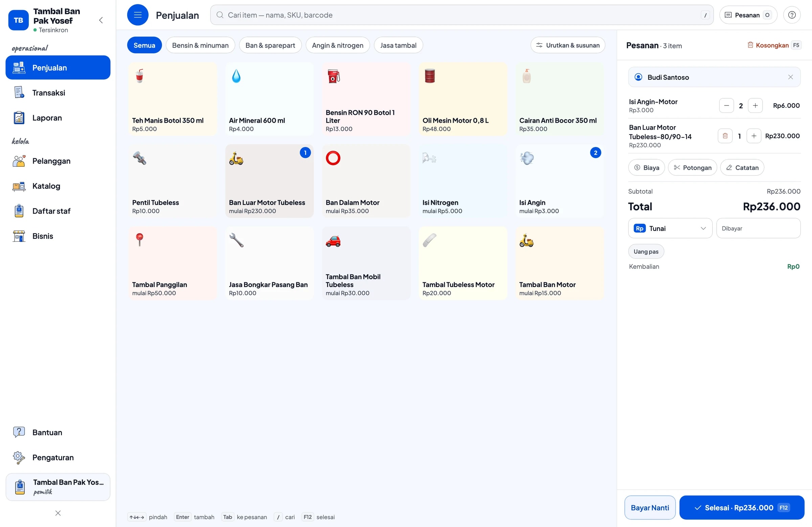Apply a Potongan discount

[692, 168]
